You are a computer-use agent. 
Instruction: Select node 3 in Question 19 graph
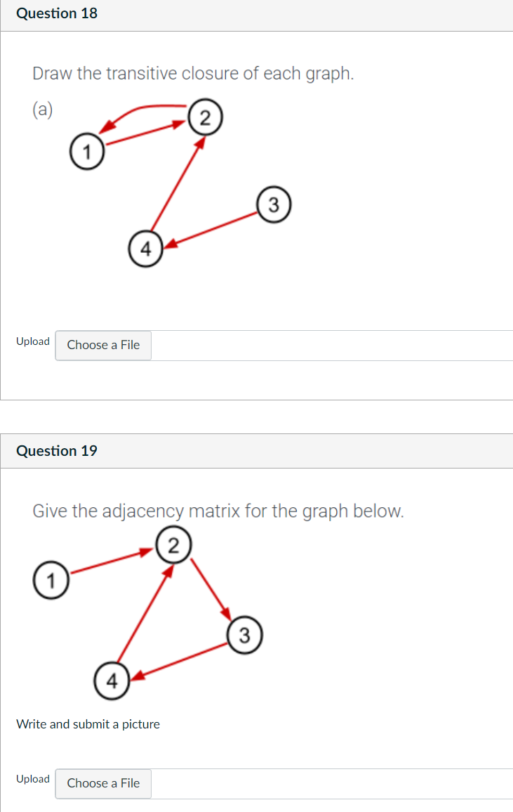244,634
